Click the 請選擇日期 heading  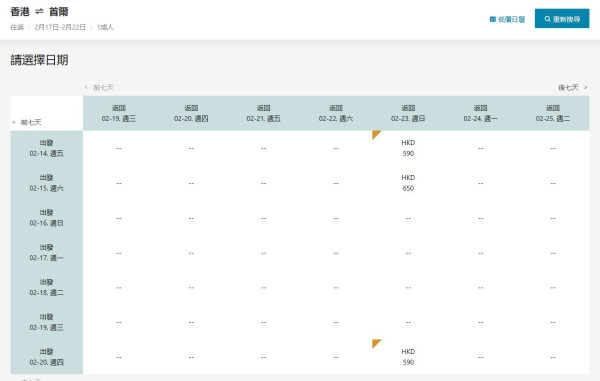pyautogui.click(x=39, y=60)
